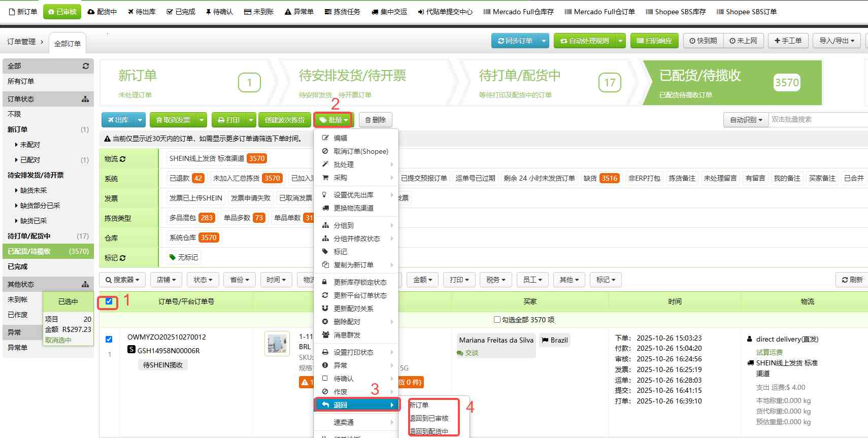868x438 pixels.
Task: Click the 手工单 button
Action: tap(788, 41)
